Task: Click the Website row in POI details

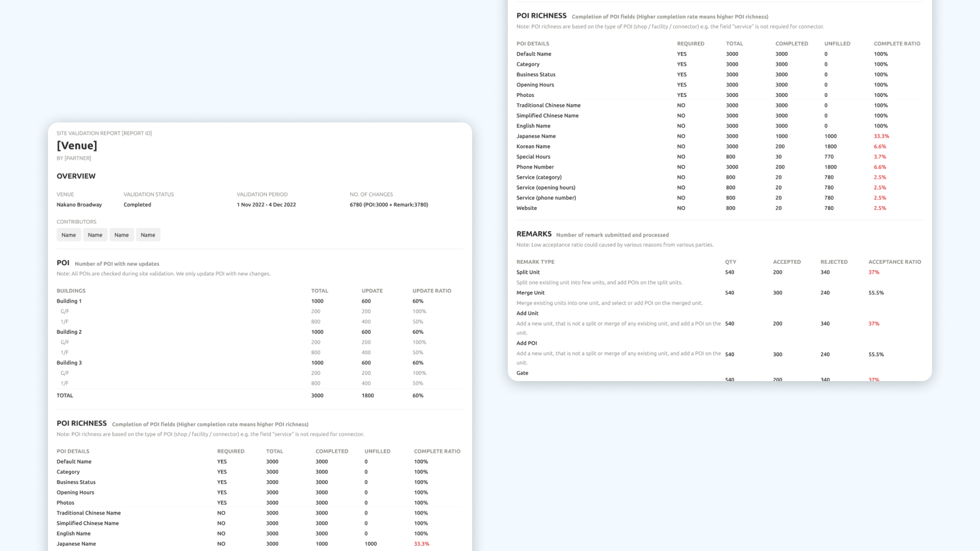Action: click(x=719, y=208)
